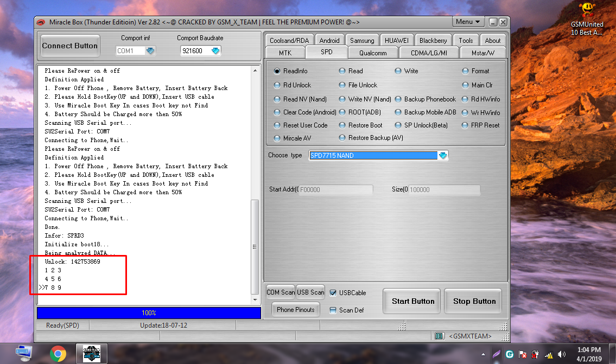Select ROOT(ADB) option
This screenshot has width=616, height=364.
tap(342, 112)
